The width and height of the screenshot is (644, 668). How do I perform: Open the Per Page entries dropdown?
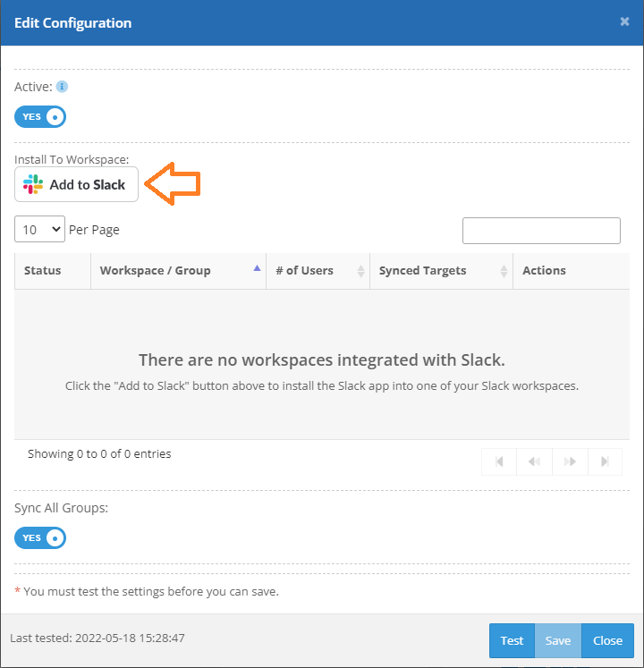click(40, 230)
